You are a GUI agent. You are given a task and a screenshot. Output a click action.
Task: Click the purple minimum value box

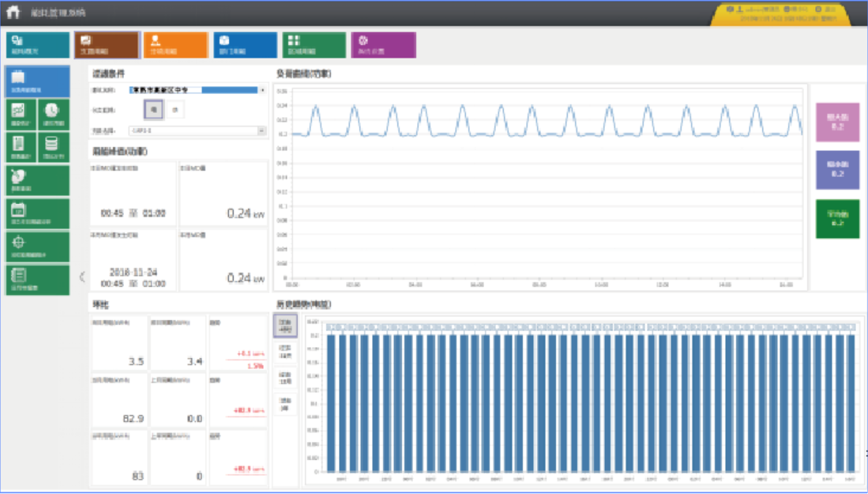pyautogui.click(x=837, y=170)
